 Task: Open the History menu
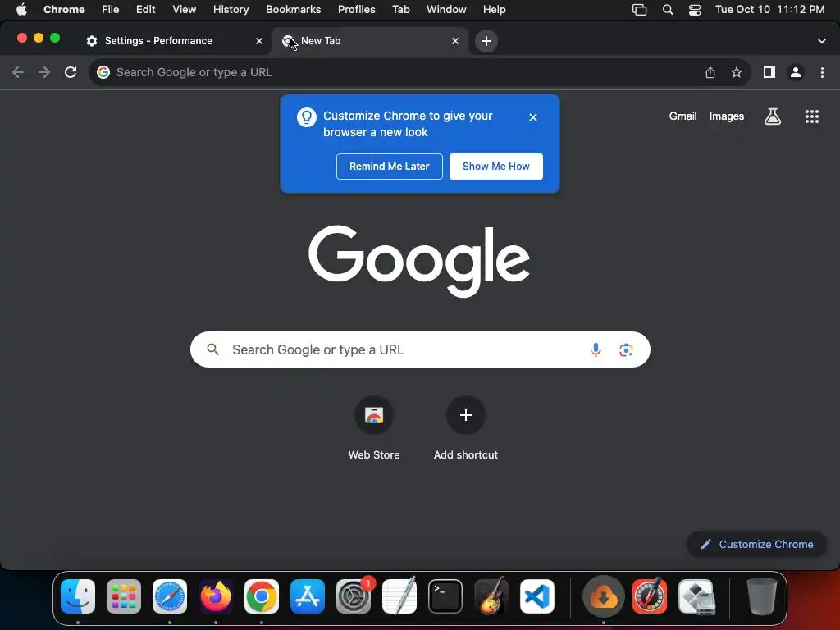231,10
